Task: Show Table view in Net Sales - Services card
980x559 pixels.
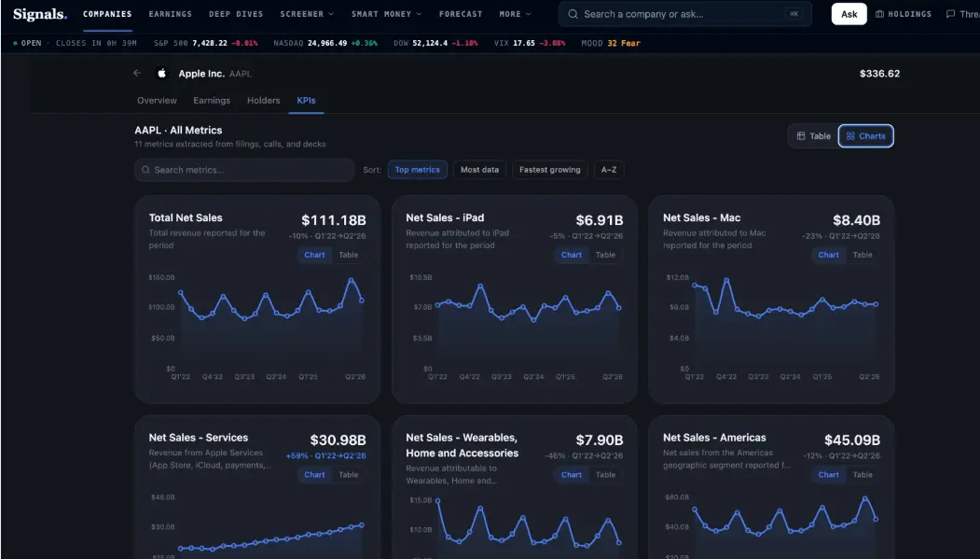Action: [348, 475]
